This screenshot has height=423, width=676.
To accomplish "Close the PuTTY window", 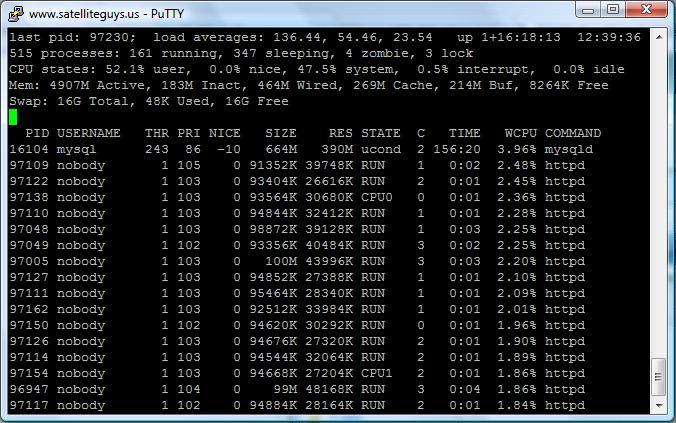I will (646, 10).
